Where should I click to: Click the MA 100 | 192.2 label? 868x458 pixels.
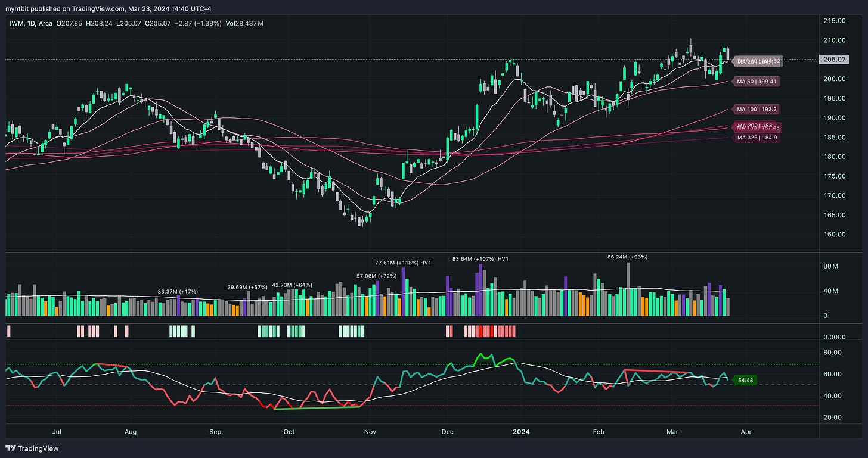(x=757, y=110)
